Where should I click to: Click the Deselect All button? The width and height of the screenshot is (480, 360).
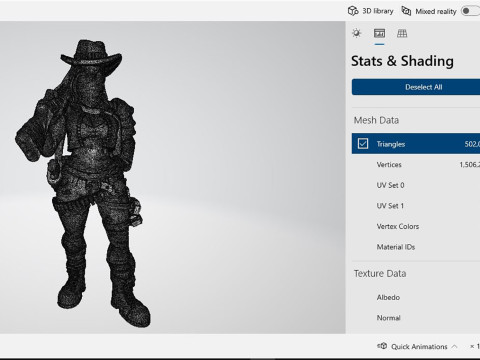[x=416, y=87]
